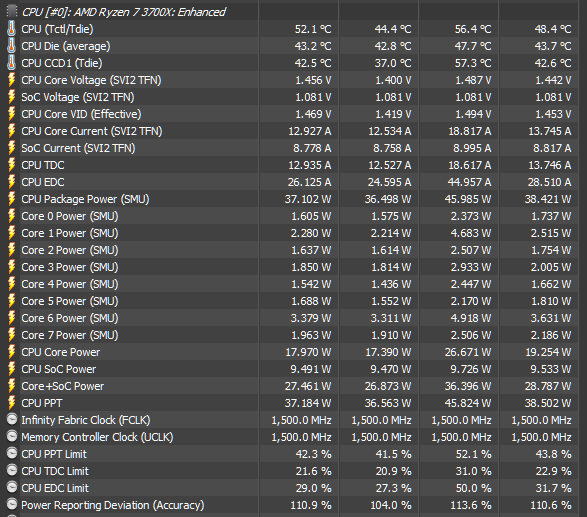This screenshot has width=587, height=517.
Task: Select Memory Controller Clock (UCLK) label
Action: [97, 438]
